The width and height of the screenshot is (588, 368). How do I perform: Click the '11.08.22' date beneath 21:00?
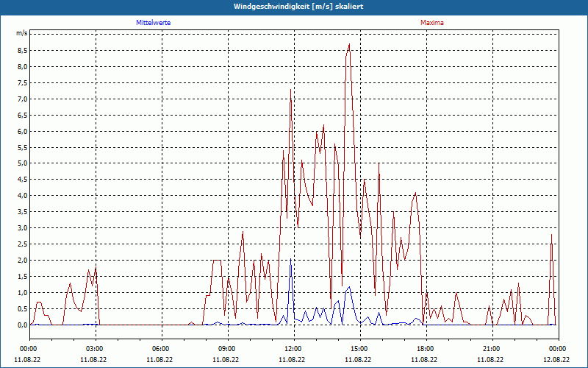[490, 360]
